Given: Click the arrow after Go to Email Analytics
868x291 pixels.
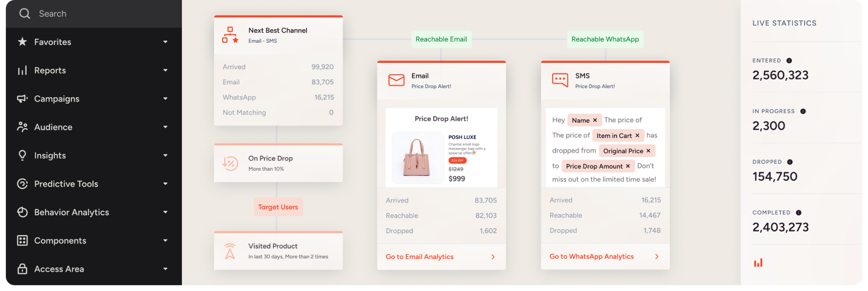Looking at the screenshot, I should [x=493, y=257].
